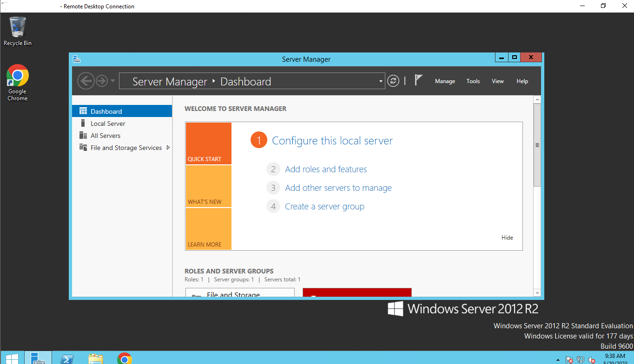Click the File and Storage Services sidebar icon
Image resolution: width=634 pixels, height=364 pixels.
coord(83,147)
